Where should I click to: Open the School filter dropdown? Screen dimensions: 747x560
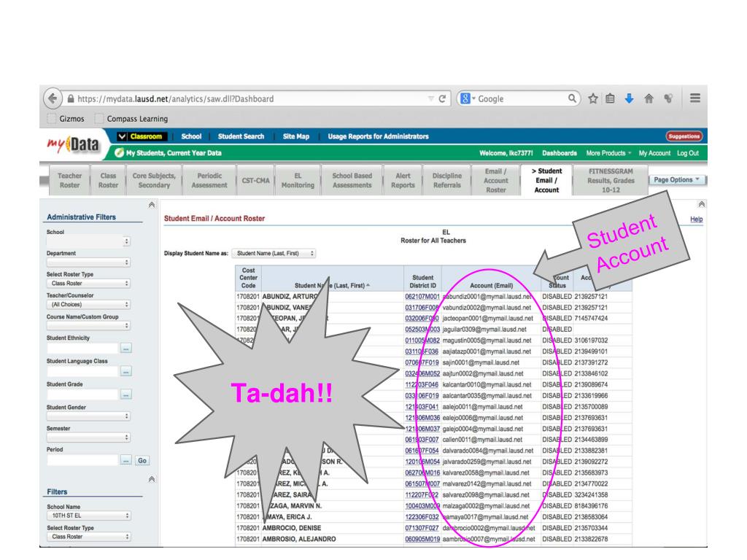click(x=88, y=241)
